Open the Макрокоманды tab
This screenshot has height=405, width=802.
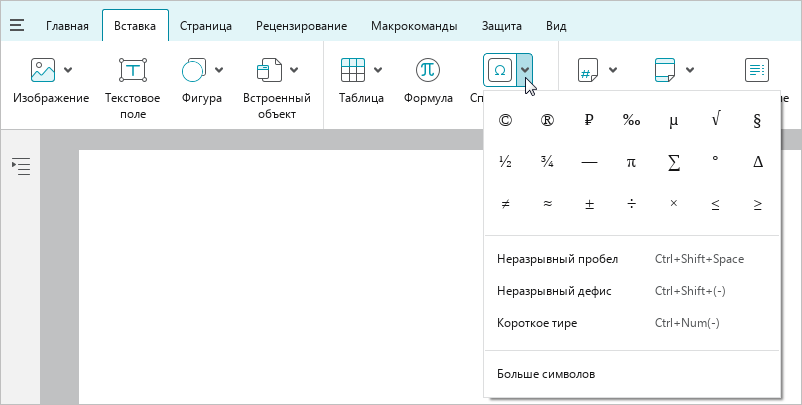414,26
